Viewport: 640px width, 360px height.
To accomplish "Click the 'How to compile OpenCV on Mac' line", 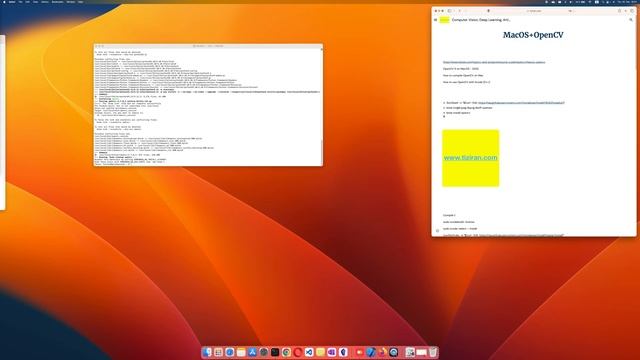I will point(463,76).
